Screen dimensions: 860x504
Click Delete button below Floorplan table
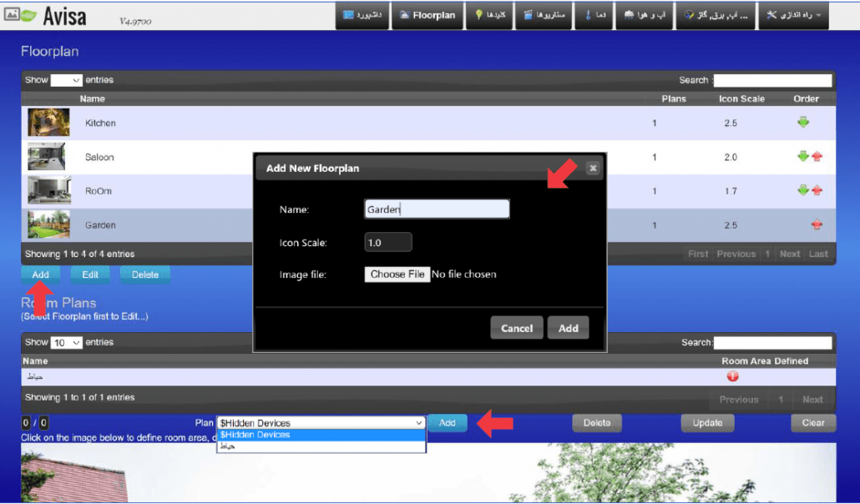[144, 275]
